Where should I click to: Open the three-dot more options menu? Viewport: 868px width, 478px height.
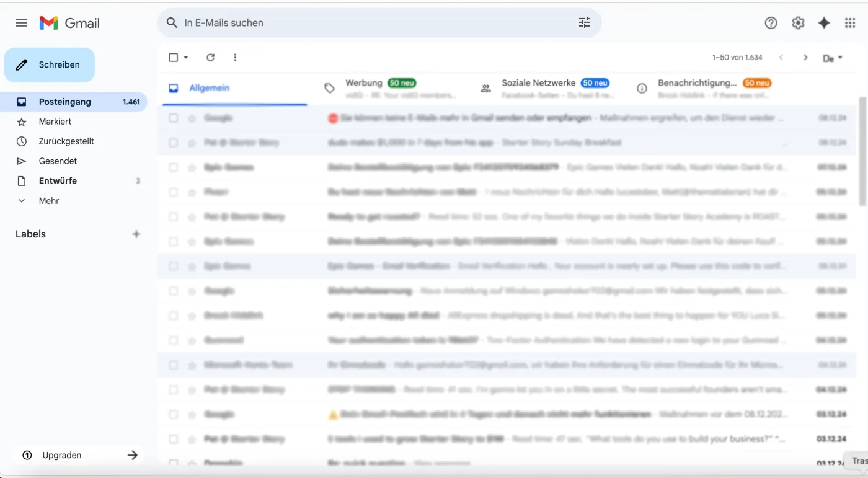[235, 57]
